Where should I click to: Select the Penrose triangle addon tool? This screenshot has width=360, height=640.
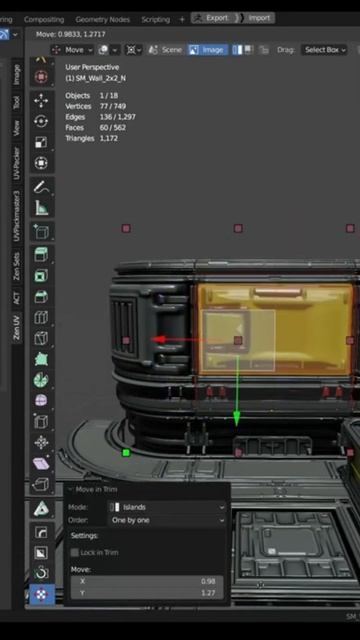[41, 509]
